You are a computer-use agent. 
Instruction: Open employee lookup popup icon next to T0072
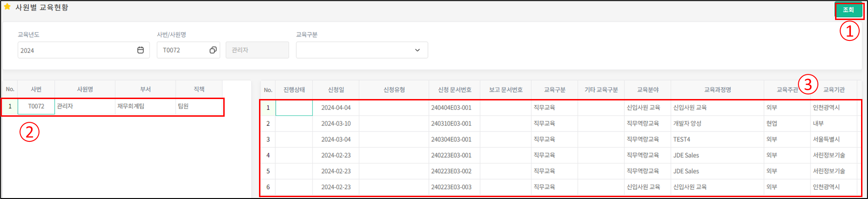pos(213,50)
